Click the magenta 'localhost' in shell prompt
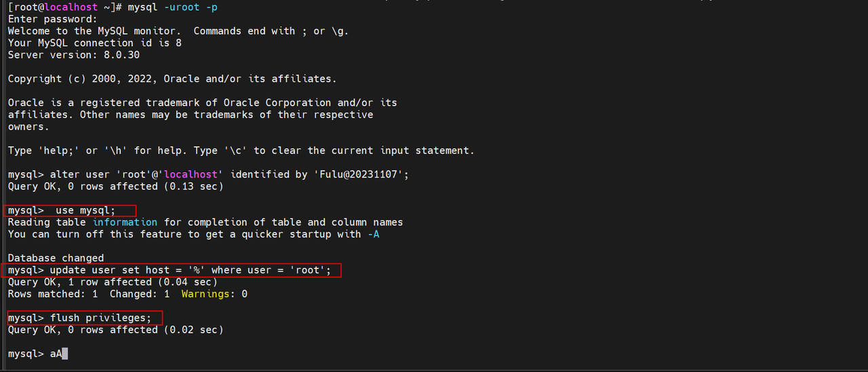The width and height of the screenshot is (868, 372). click(74, 7)
